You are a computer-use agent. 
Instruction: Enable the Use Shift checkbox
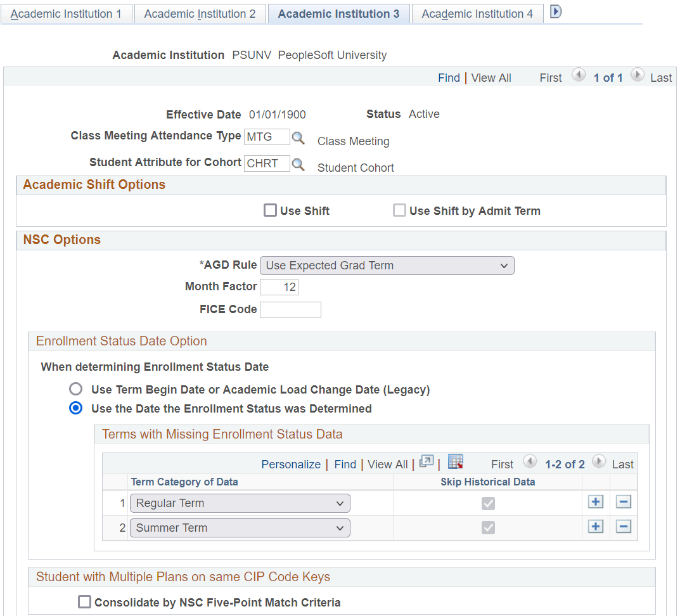point(270,210)
